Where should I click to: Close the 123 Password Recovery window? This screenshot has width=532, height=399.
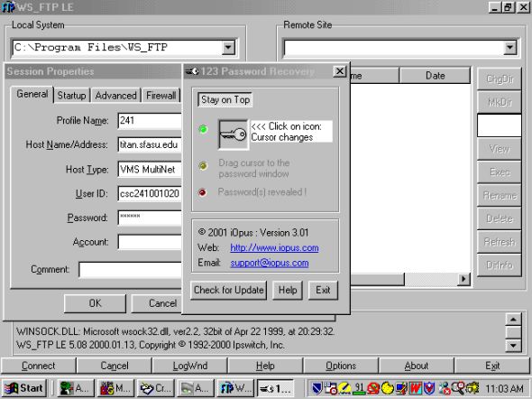pyautogui.click(x=339, y=71)
